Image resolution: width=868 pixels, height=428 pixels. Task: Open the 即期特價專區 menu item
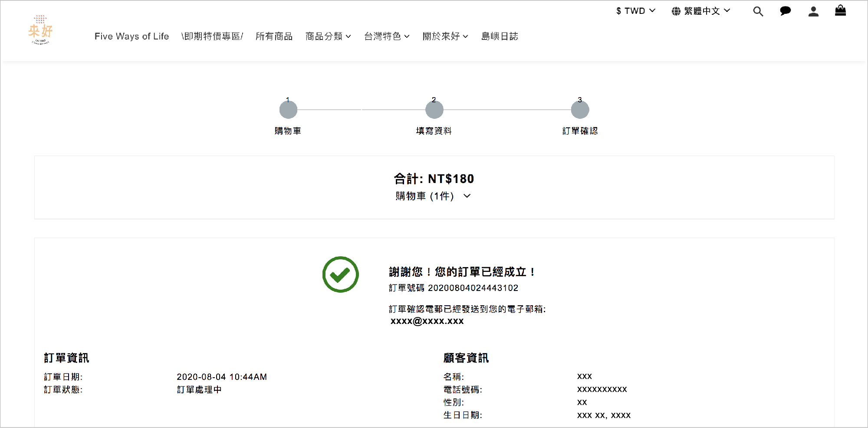tap(212, 36)
